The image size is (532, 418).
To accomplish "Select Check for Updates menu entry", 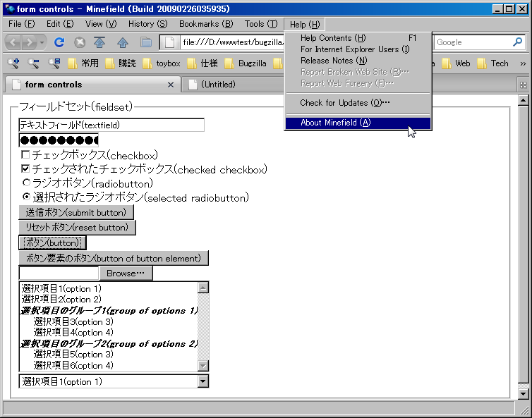I will (358, 103).
